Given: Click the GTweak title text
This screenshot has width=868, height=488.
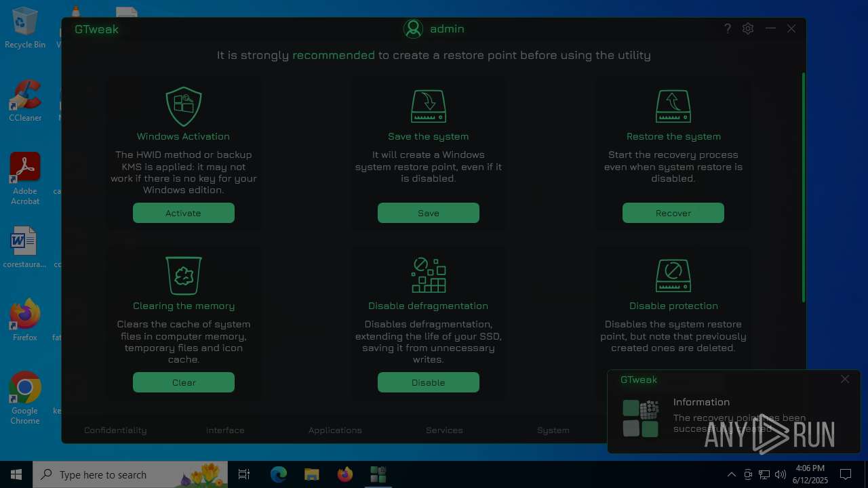Looking at the screenshot, I should click(x=96, y=29).
